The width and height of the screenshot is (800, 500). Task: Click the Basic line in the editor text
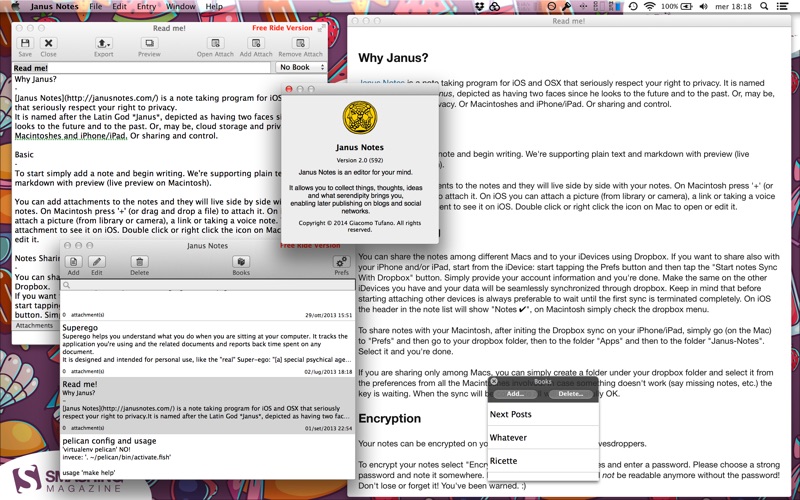tap(24, 154)
